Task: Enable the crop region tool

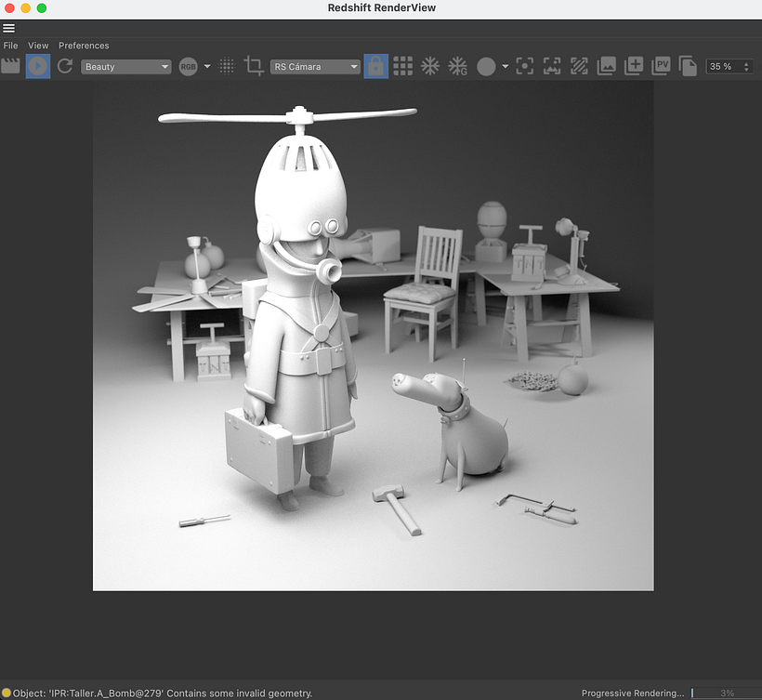Action: (x=254, y=66)
